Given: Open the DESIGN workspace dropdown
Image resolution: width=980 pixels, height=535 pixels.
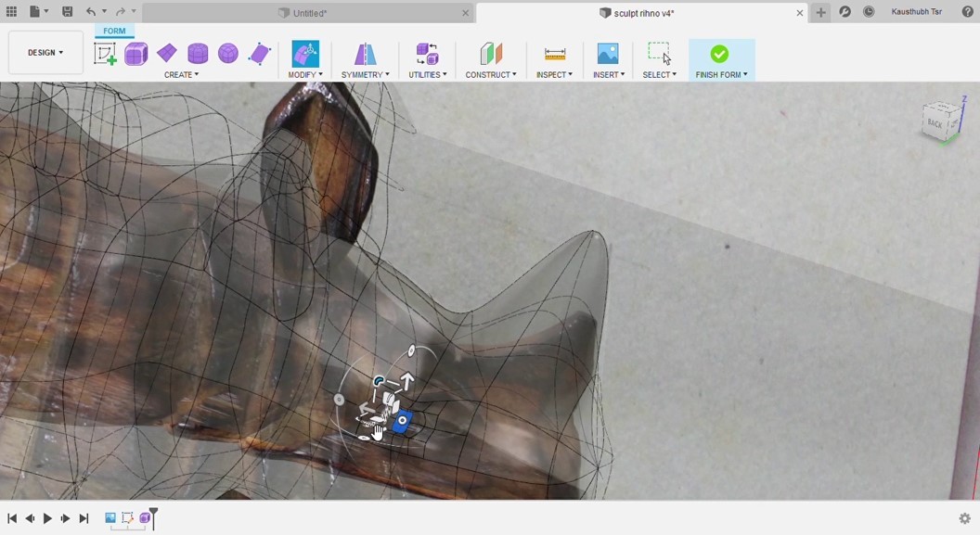Looking at the screenshot, I should tap(45, 53).
